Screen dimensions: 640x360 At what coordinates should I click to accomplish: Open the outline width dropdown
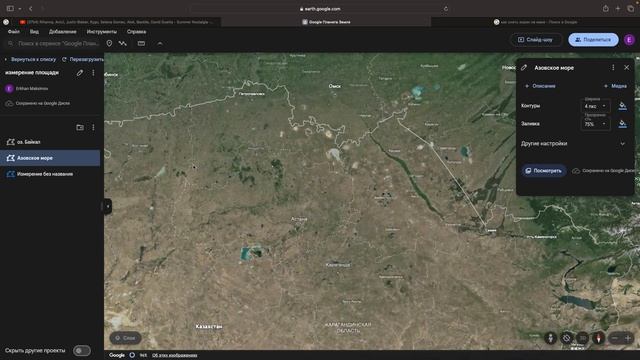tap(595, 106)
